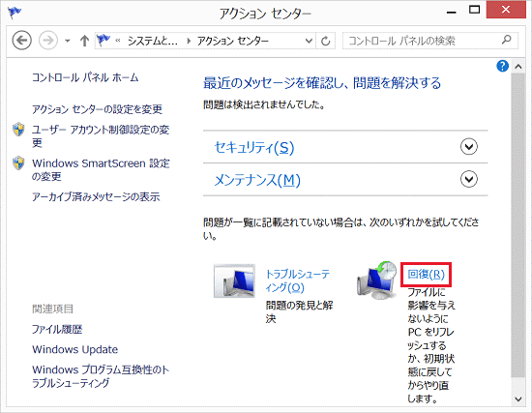Expand the メンテナンス(M) section chevron

(x=469, y=179)
